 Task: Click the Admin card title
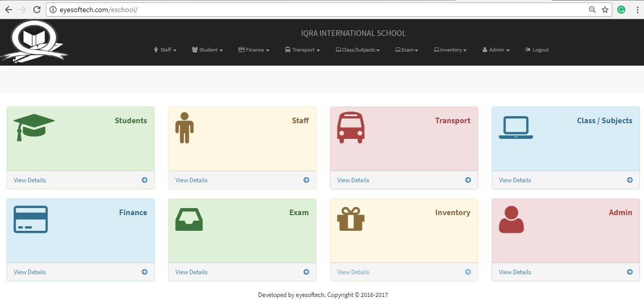[x=621, y=213]
